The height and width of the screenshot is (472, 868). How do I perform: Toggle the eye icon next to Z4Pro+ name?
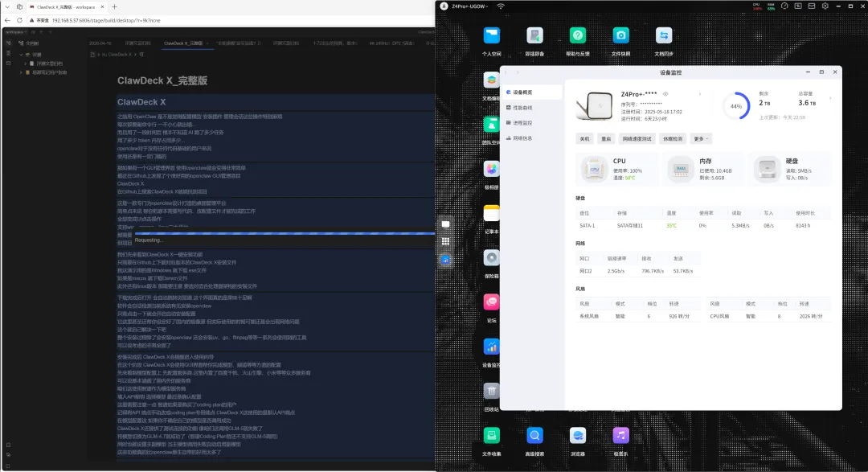(665, 94)
